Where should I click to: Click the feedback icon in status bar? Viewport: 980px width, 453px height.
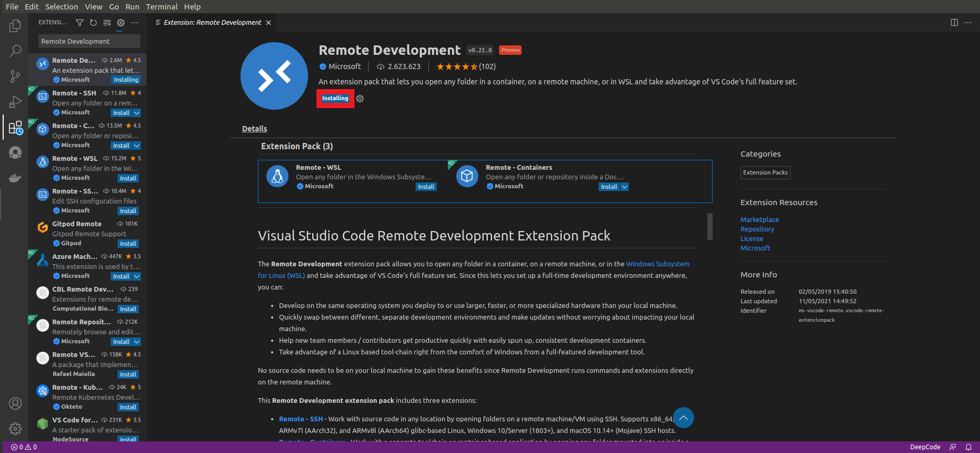[953, 447]
